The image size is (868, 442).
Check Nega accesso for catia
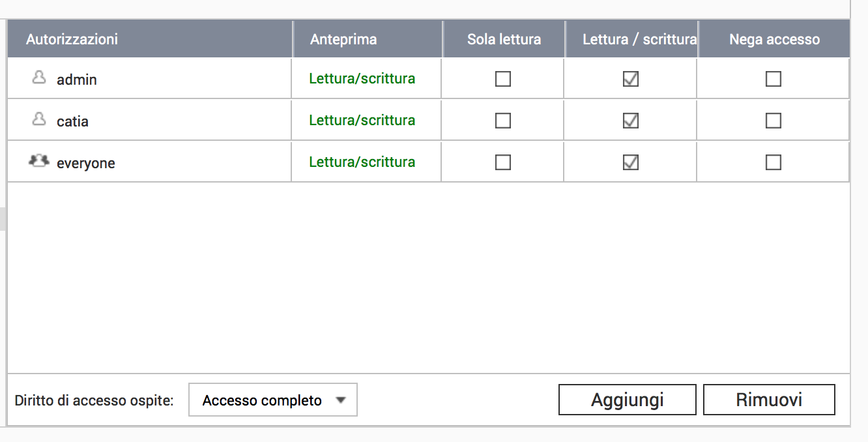pos(774,121)
